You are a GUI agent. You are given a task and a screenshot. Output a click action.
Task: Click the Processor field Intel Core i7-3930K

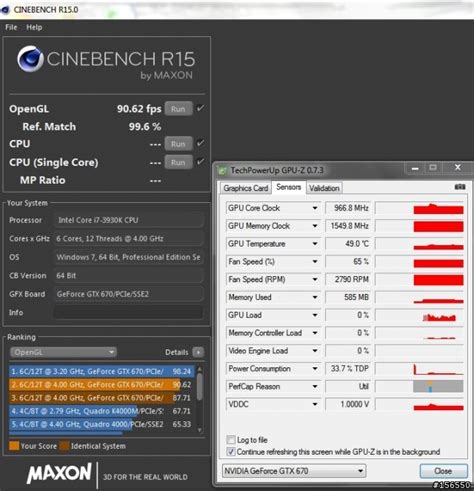pyautogui.click(x=128, y=220)
